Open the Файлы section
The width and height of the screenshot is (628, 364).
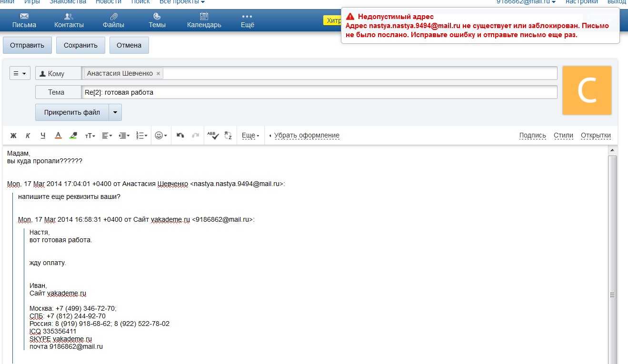click(113, 20)
